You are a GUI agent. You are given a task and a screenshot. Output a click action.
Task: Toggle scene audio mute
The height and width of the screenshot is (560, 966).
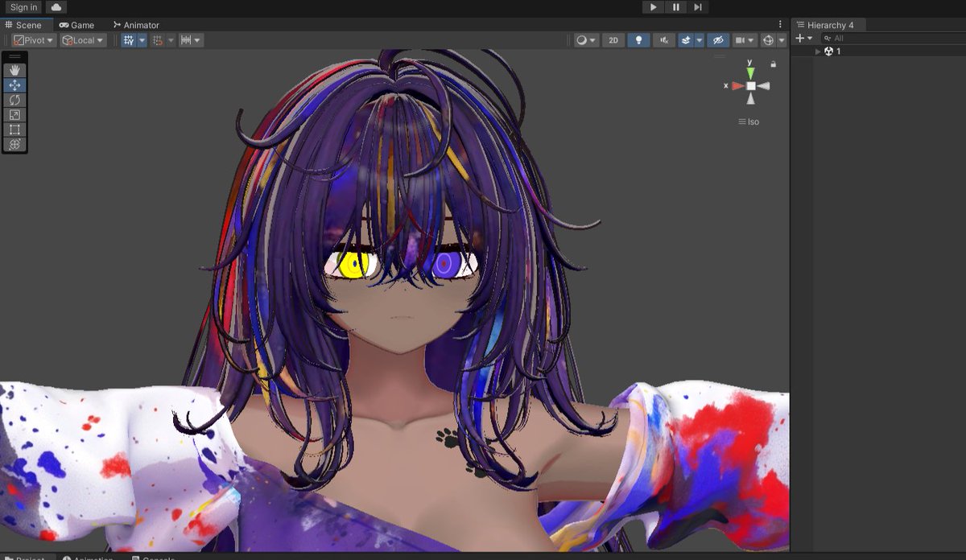coord(663,40)
